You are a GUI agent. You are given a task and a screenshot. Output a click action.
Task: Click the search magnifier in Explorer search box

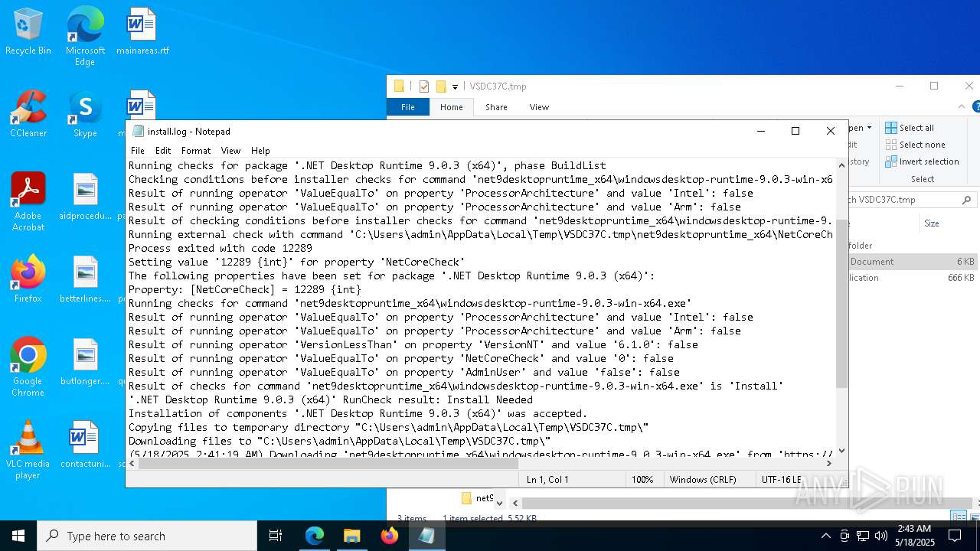tap(967, 200)
